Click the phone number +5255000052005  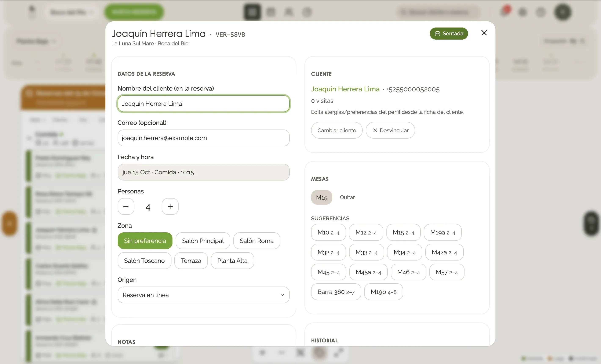[412, 89]
